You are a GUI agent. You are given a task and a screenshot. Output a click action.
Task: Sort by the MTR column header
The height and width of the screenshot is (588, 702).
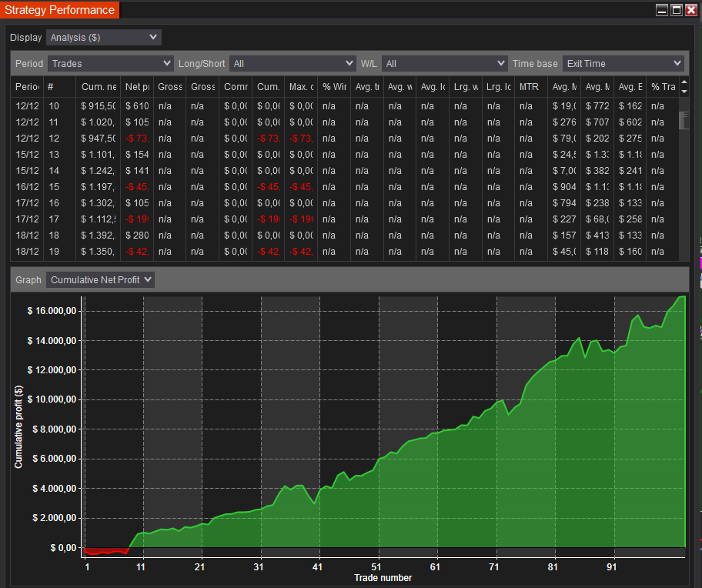click(529, 87)
